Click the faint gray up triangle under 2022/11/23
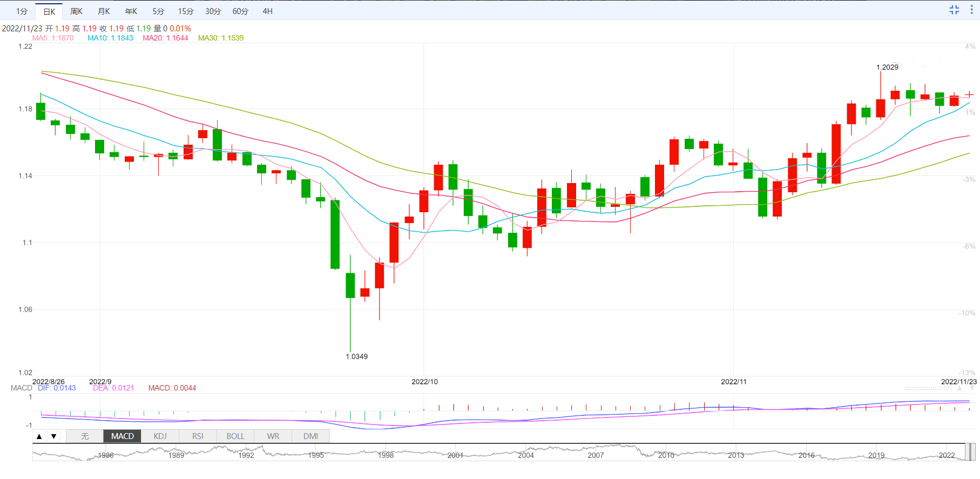 point(959,388)
